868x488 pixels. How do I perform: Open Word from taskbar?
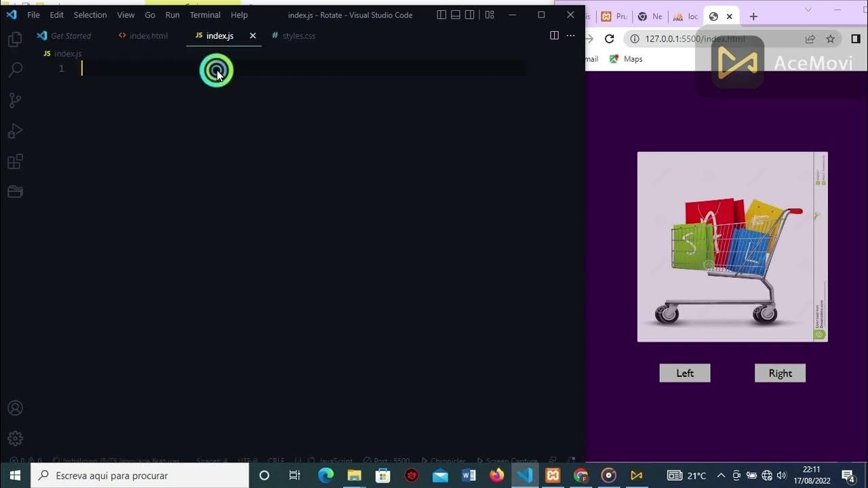point(469,475)
